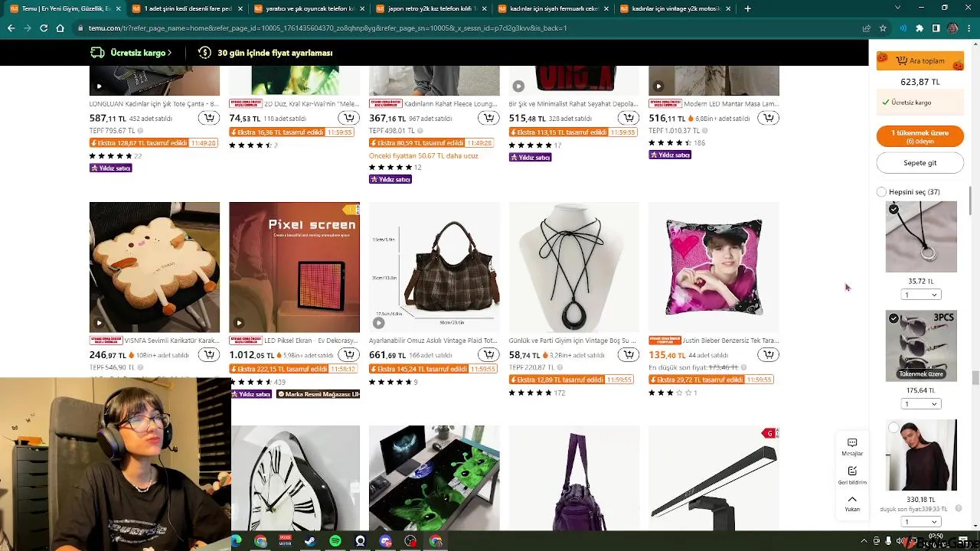Click the browser bookmark star icon
Screen dimensions: 980x551
(883, 28)
